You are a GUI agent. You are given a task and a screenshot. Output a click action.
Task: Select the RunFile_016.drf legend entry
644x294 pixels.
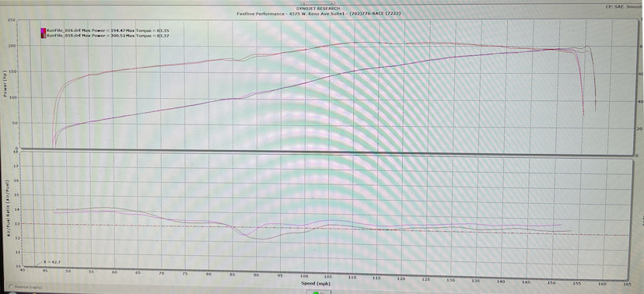[105, 31]
